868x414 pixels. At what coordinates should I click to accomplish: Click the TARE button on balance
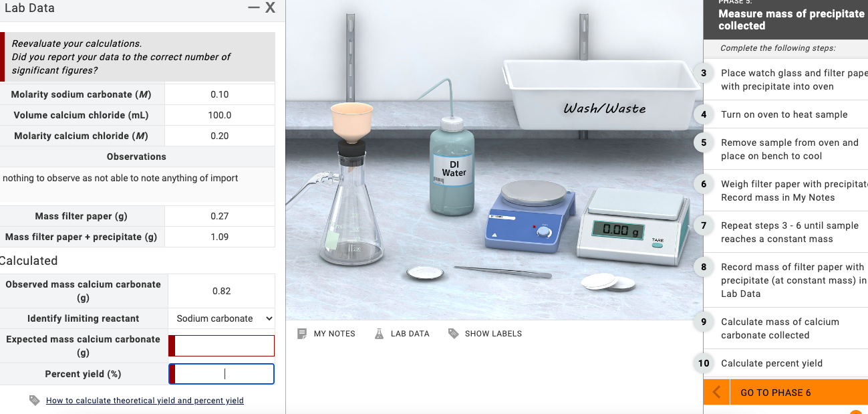658,245
